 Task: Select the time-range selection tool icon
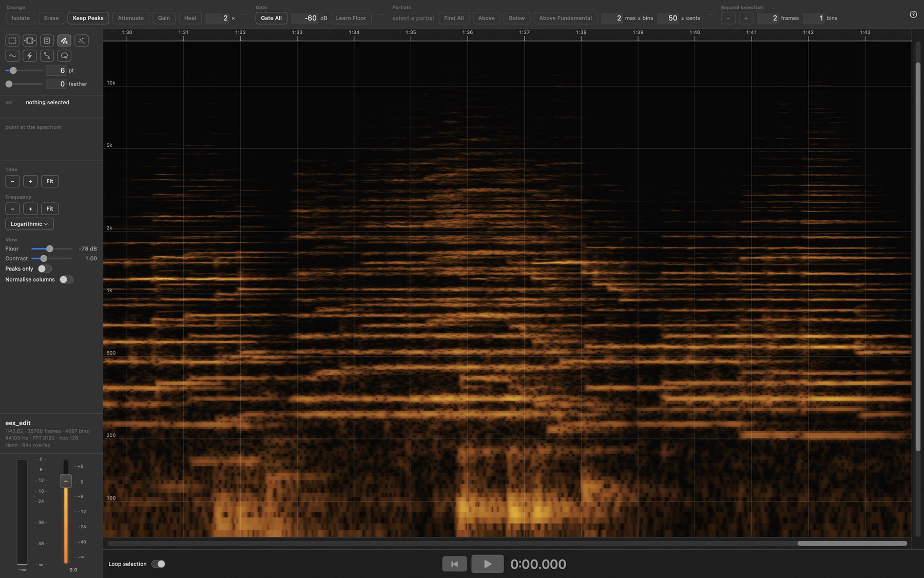coord(30,41)
